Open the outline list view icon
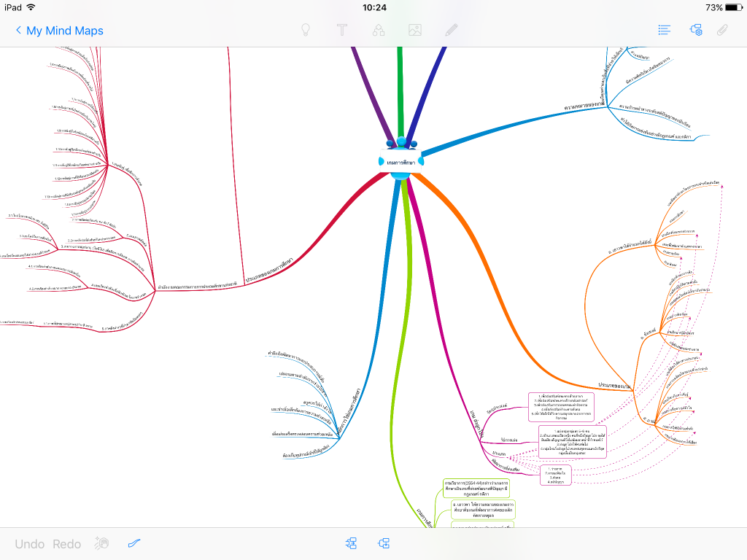This screenshot has height=560, width=747. pyautogui.click(x=664, y=31)
